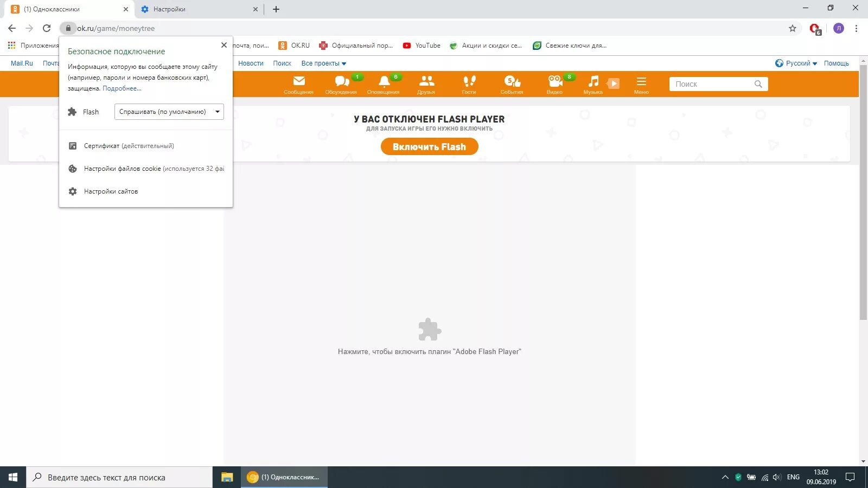
Task: Open the Друзья friends icon
Action: click(x=426, y=84)
